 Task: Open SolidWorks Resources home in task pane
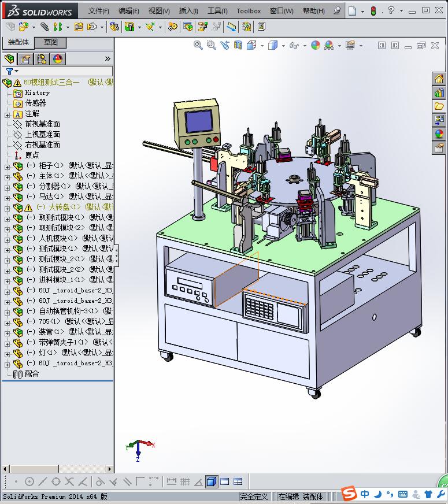point(439,79)
